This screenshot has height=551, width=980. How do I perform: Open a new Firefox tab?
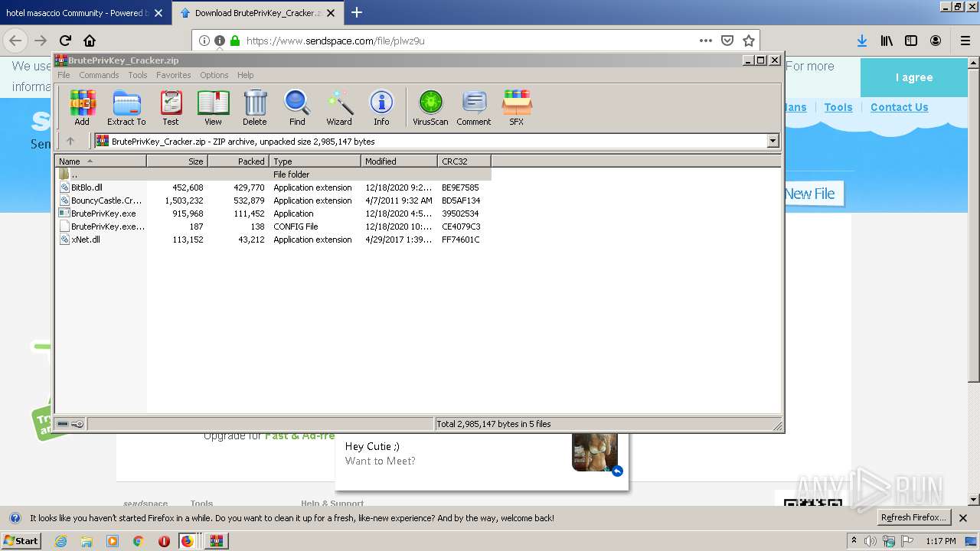tap(357, 12)
